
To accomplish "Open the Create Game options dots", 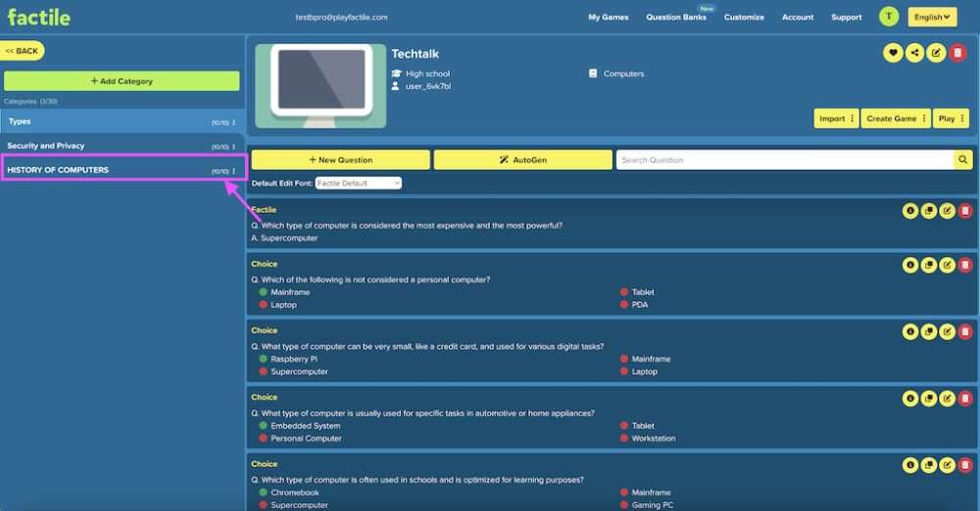I will 924,119.
